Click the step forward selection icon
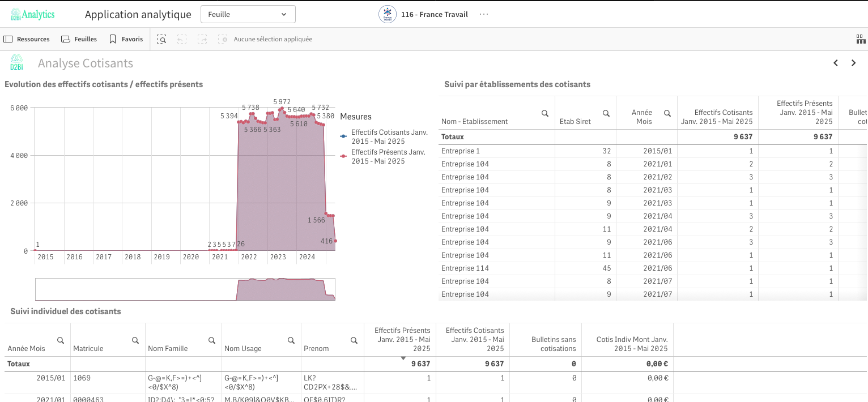 (202, 39)
